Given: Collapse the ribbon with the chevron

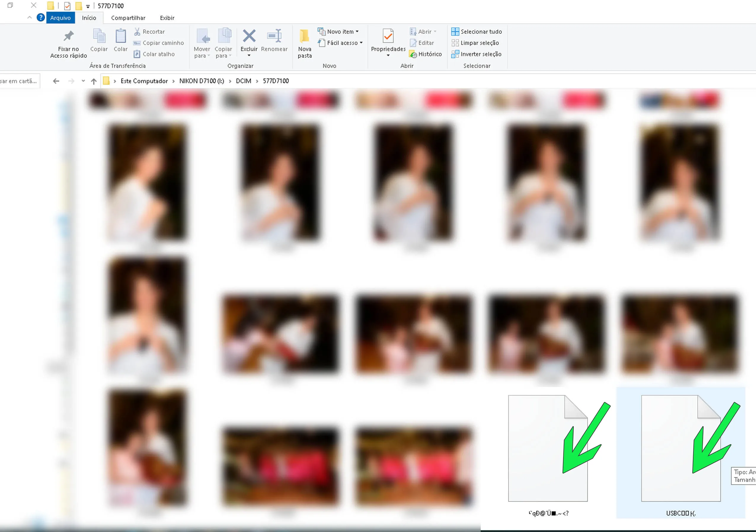Looking at the screenshot, I should click(30, 17).
